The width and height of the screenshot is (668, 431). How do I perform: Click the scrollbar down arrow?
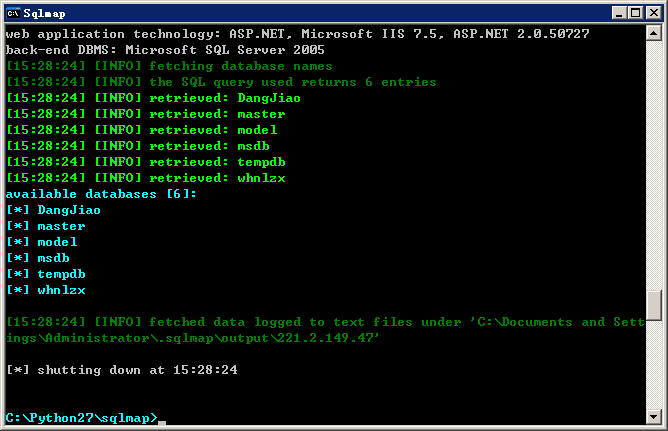pyautogui.click(x=654, y=416)
